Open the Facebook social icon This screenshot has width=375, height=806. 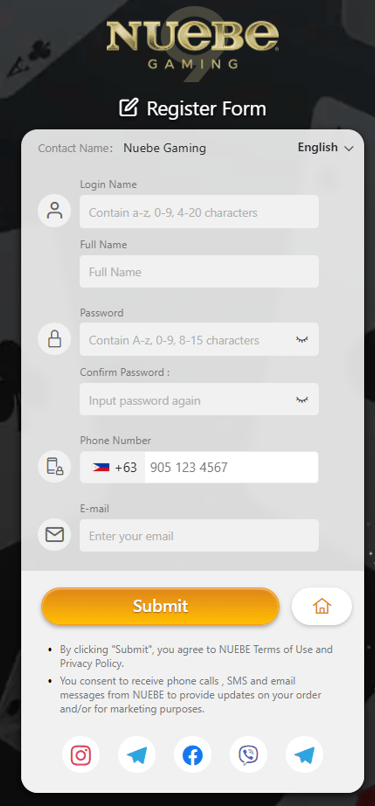pos(193,755)
